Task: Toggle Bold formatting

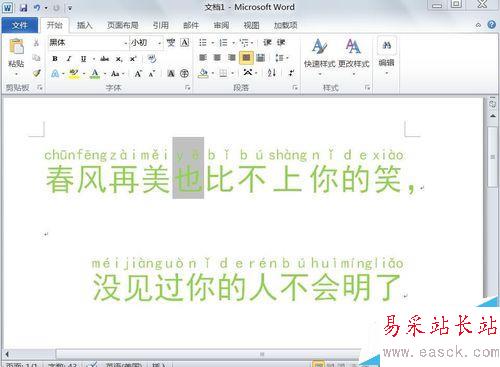Action: coord(55,59)
